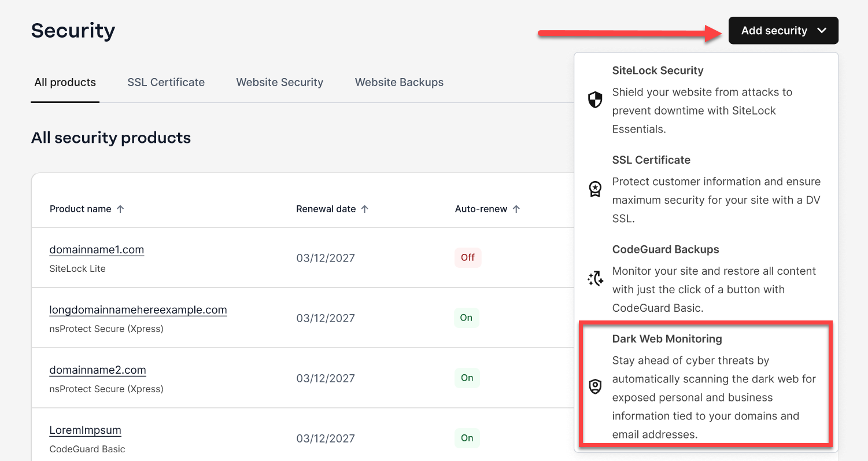Toggle the On auto-renew badge for domainname2.com
The width and height of the screenshot is (868, 461).
(x=467, y=378)
